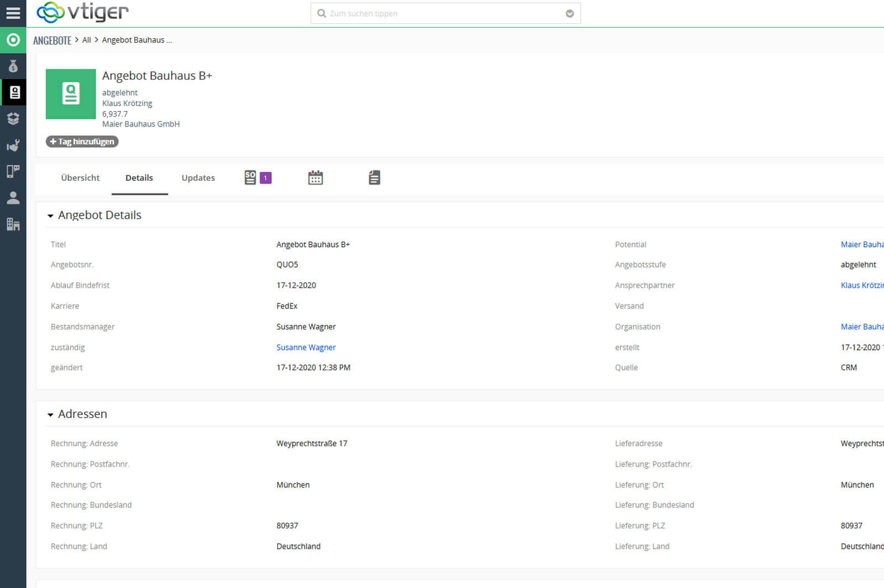This screenshot has height=588, width=884.
Task: Open the money bag Potentials sidebar icon
Action: pyautogui.click(x=13, y=66)
